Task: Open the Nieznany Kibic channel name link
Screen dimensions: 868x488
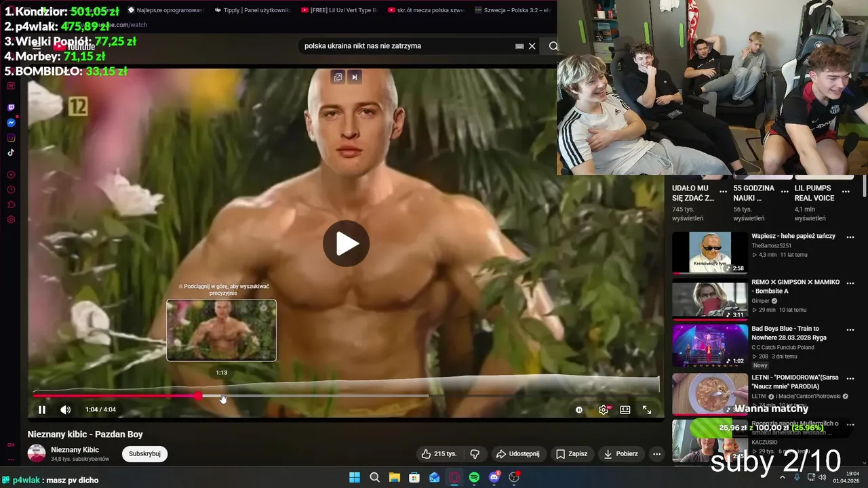Action: tap(75, 449)
